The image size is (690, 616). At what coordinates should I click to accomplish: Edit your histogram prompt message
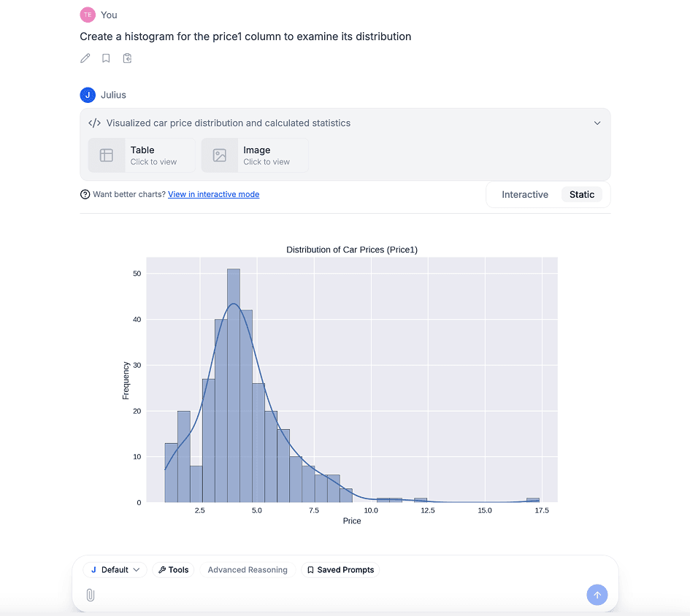click(x=85, y=58)
